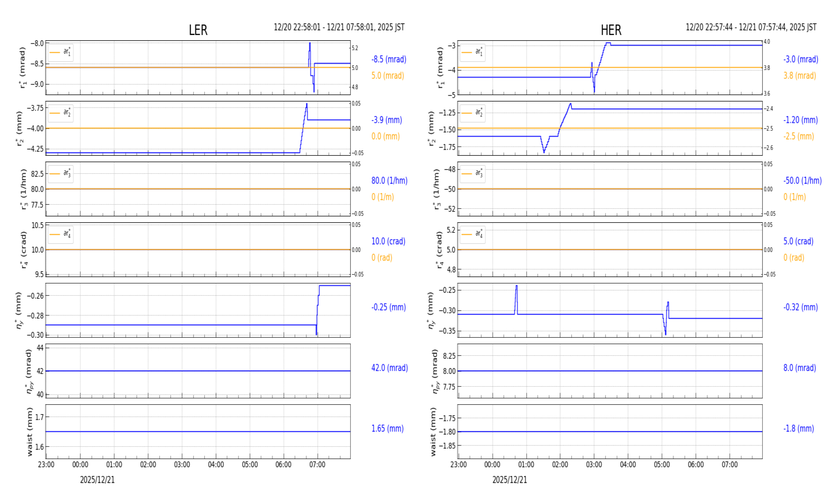Image resolution: width=824 pixels, height=504 pixels.
Task: Click the 0 (1/m) value beside HER
Action: tap(794, 197)
